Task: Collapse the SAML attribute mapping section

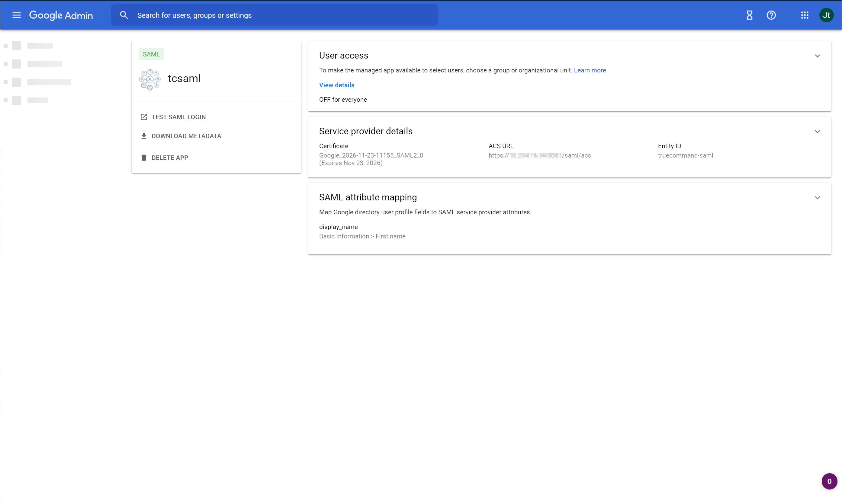Action: pyautogui.click(x=818, y=197)
